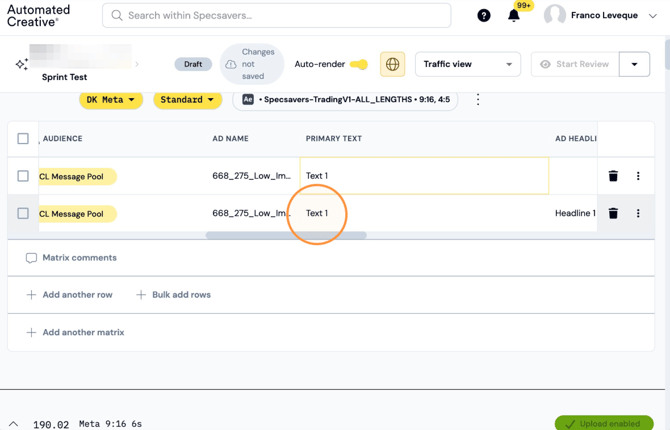Click the first row ad name 668_275_Low_Im
Screen dimensions: 670x430
pos(252,176)
